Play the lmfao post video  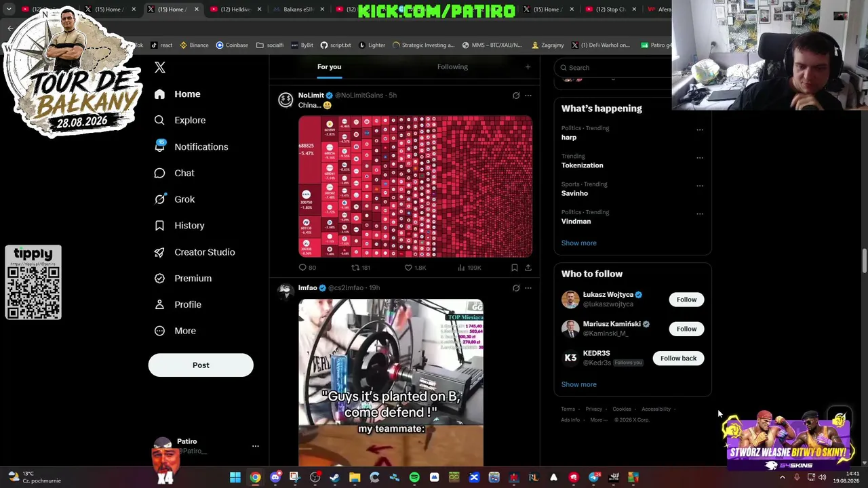[x=391, y=382]
